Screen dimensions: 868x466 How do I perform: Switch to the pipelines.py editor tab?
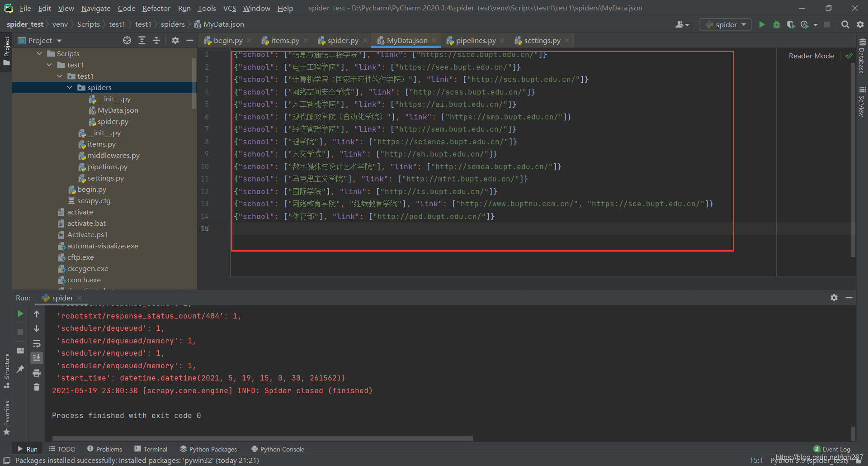pos(476,40)
